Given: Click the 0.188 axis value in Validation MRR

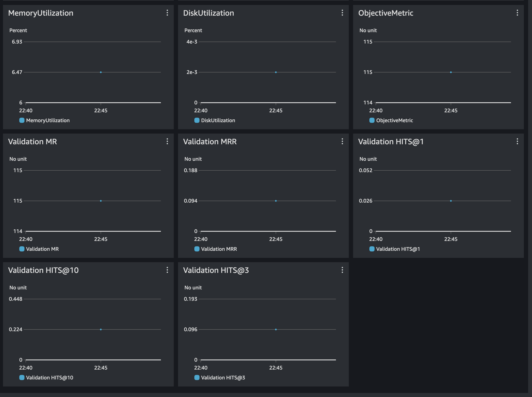Looking at the screenshot, I should click(x=190, y=170).
